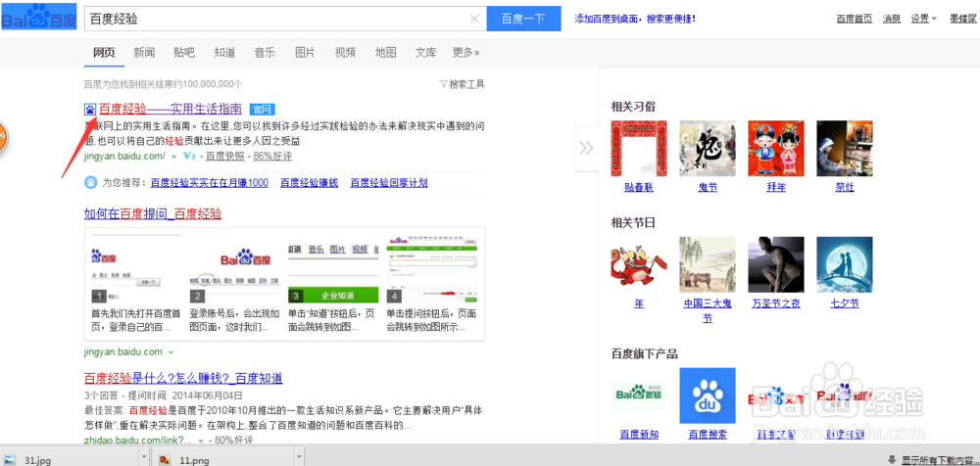Image resolution: width=980 pixels, height=466 pixels.
Task: Click the paw favicon beside 百度经验 result
Action: coord(90,110)
